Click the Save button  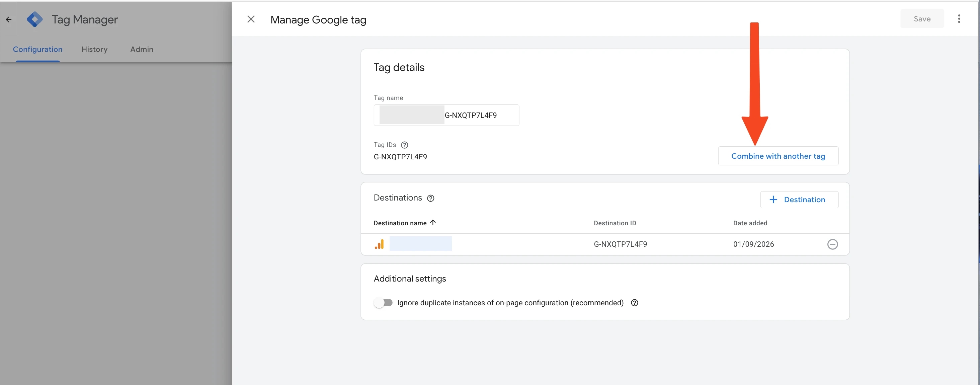(922, 19)
